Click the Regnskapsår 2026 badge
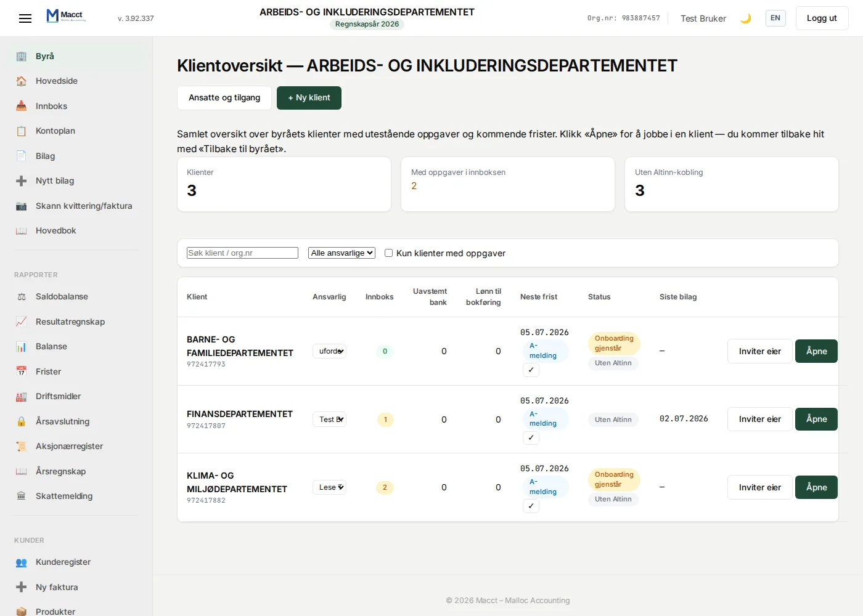Screen dimensions: 863x616 367,24
